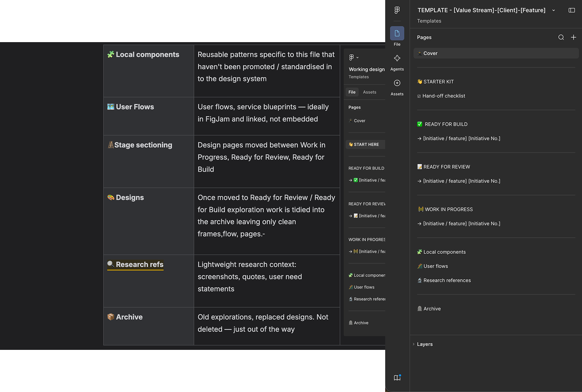Select START HERE in embedded panel
The image size is (582, 392).
[365, 144]
